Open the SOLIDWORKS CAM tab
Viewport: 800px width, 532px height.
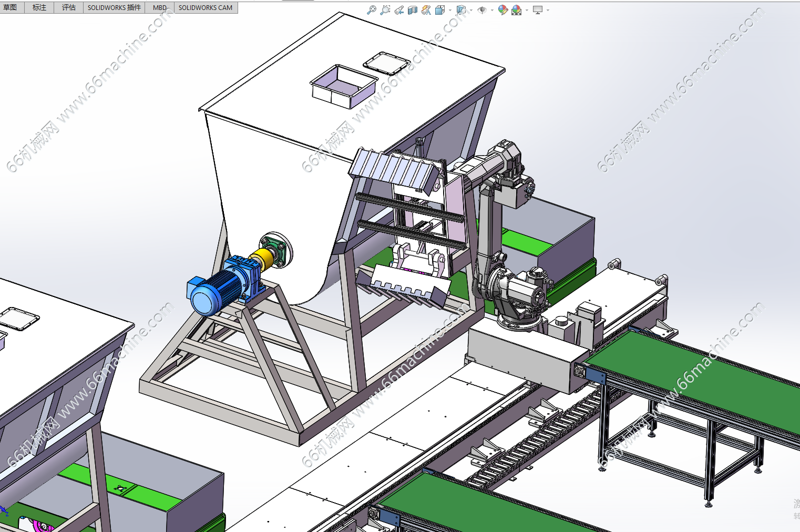[x=205, y=7]
